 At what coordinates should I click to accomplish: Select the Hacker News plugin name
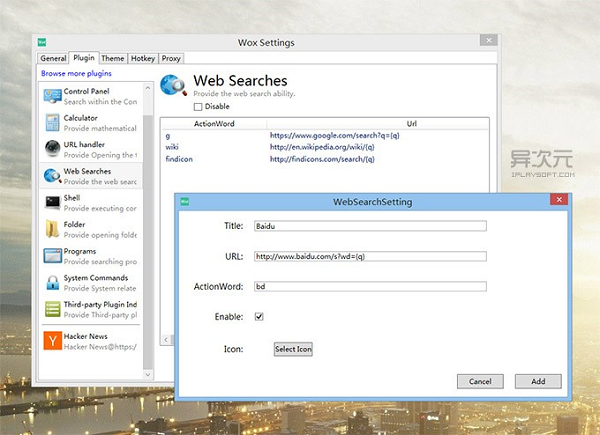(x=85, y=336)
